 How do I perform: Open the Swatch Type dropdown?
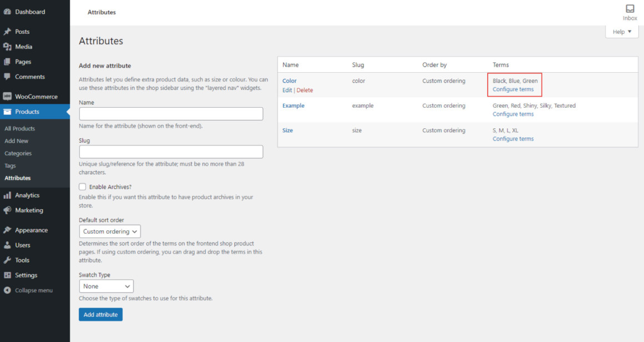coord(107,286)
